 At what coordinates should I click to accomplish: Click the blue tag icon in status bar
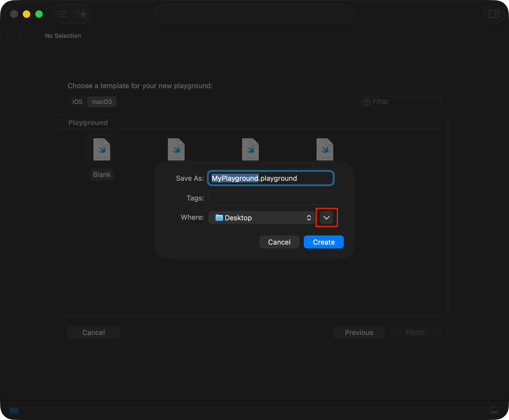pos(14,410)
